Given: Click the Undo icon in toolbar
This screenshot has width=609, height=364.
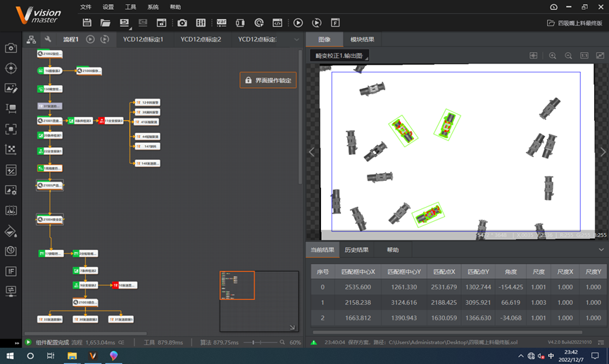Looking at the screenshot, I should 125,23.
